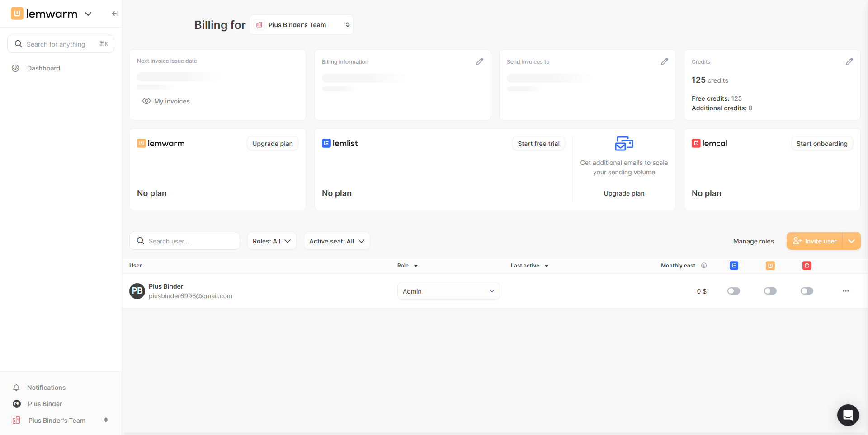This screenshot has height=435, width=868.
Task: Click the Send invoices to edit pencil
Action: 664,61
